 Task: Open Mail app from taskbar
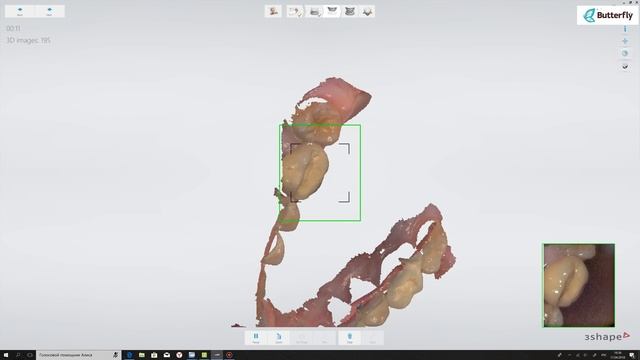[167, 355]
